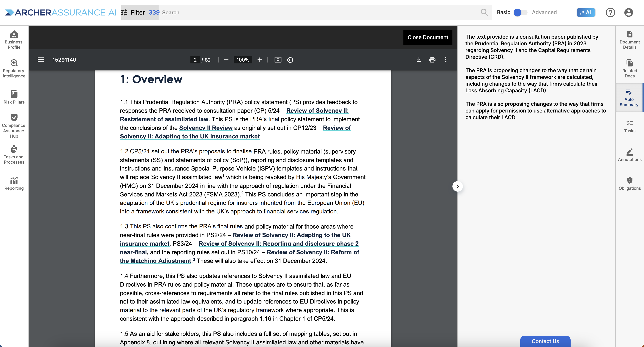Click Close Document button
Screen dimensions: 644x347
pyautogui.click(x=427, y=37)
